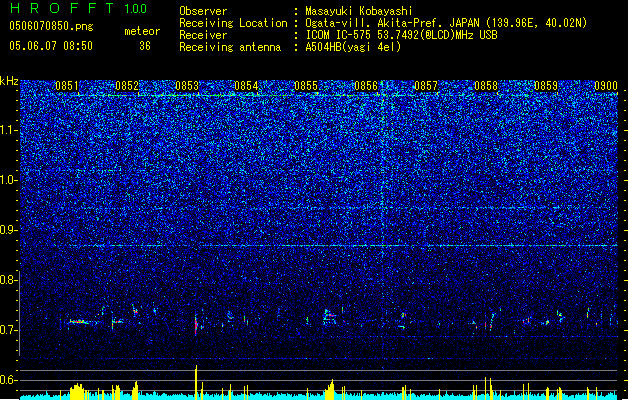629x400 pixels.
Task: Select the file name 0506070850.png
Action: pyautogui.click(x=51, y=27)
